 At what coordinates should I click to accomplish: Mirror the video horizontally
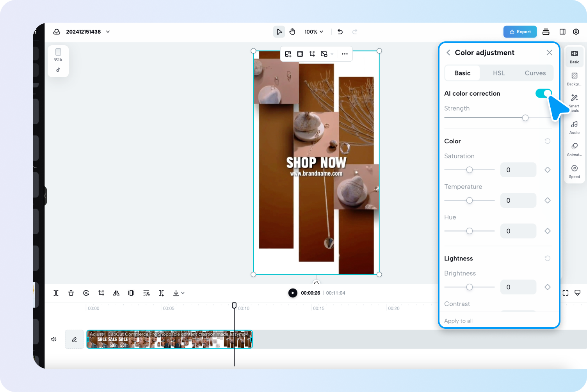point(116,293)
